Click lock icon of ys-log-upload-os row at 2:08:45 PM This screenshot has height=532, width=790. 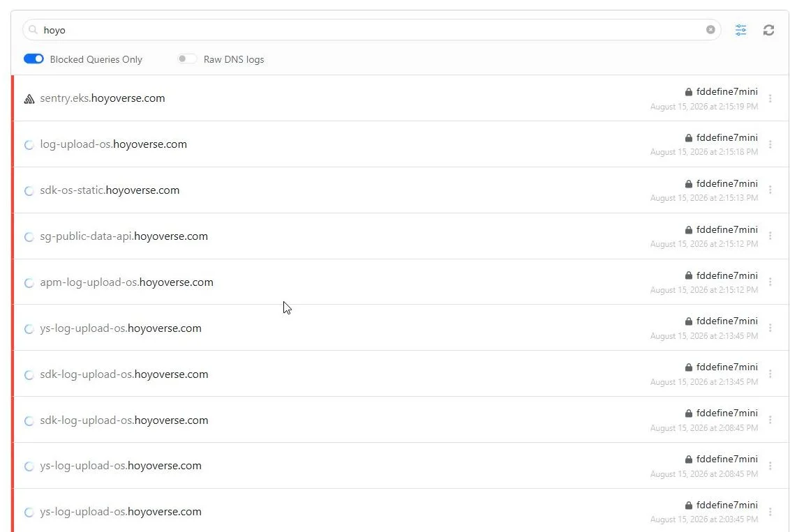tap(688, 459)
